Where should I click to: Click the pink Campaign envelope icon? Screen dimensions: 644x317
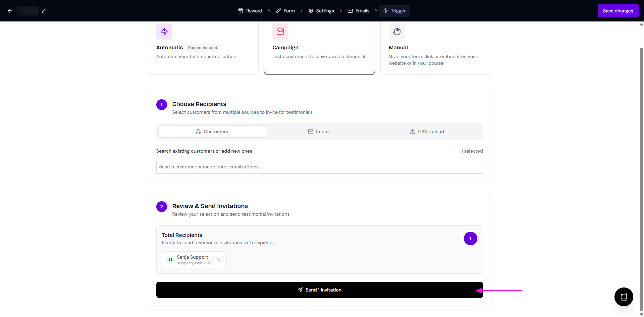[x=280, y=32]
